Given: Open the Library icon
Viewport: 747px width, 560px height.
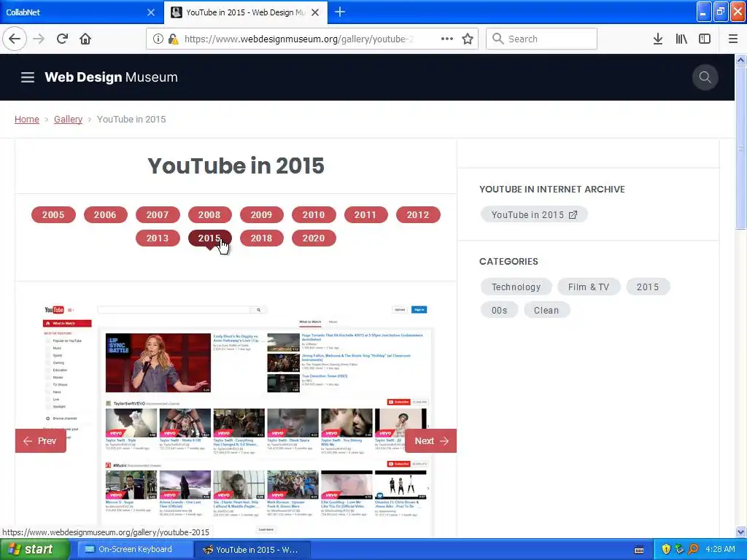Looking at the screenshot, I should click(x=681, y=39).
